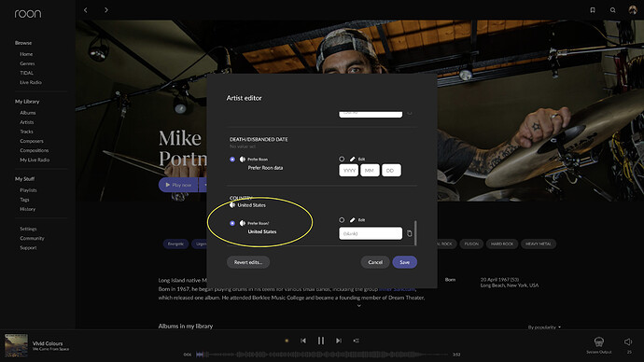Click the pencil Edit icon for country
644x362 pixels.
pos(353,220)
